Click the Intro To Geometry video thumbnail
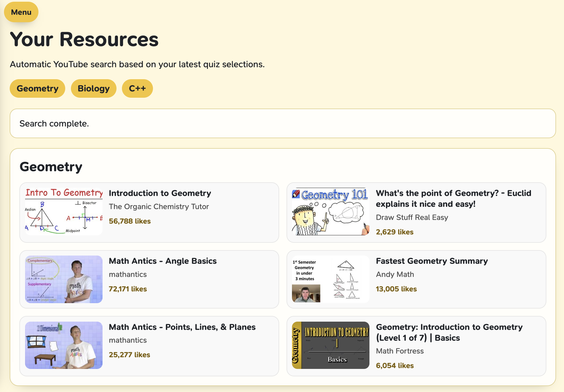The image size is (564, 392). tap(64, 212)
